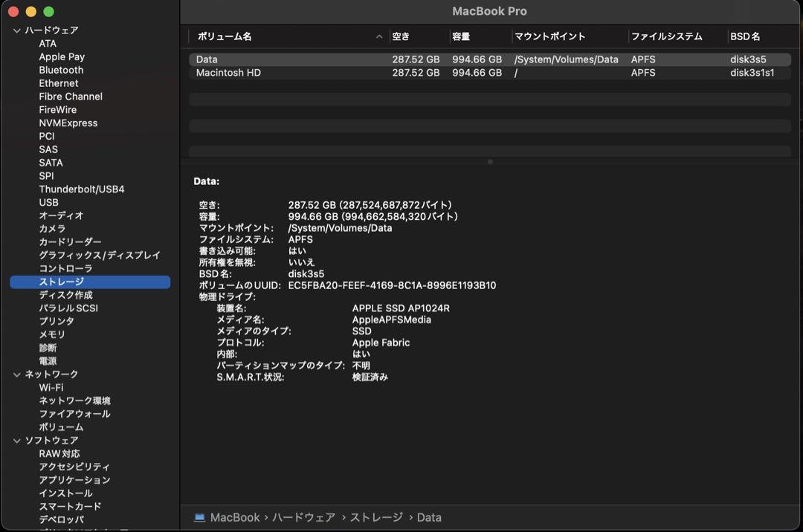The height and width of the screenshot is (532, 803).
Task: Open the FireWire entry
Action: pyautogui.click(x=57, y=110)
